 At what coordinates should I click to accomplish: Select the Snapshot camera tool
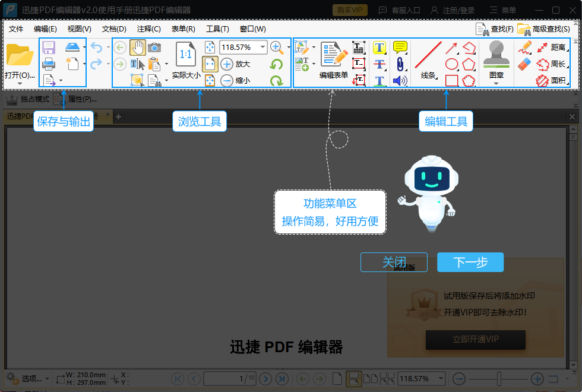[154, 48]
